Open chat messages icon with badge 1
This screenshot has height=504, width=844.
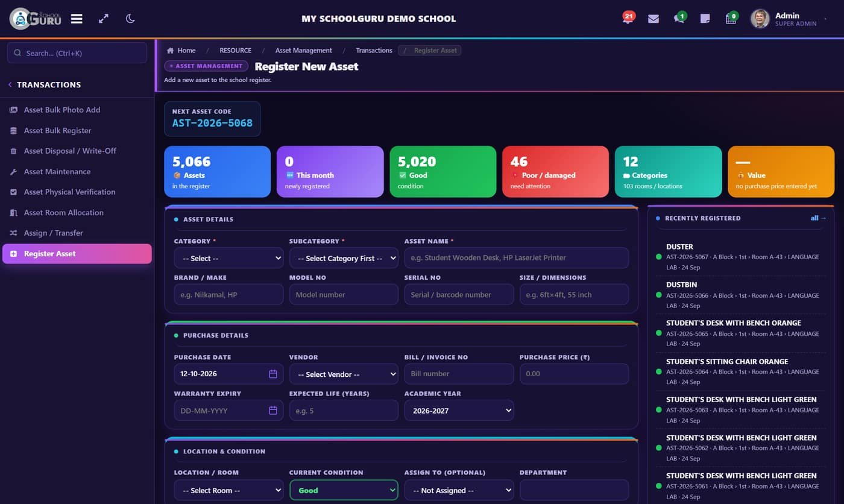679,18
